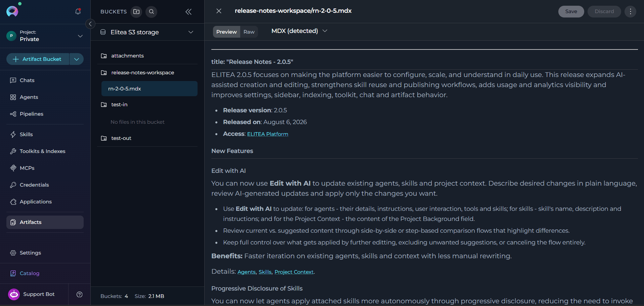
Task: Select the test-out bucket
Action: pyautogui.click(x=147, y=138)
